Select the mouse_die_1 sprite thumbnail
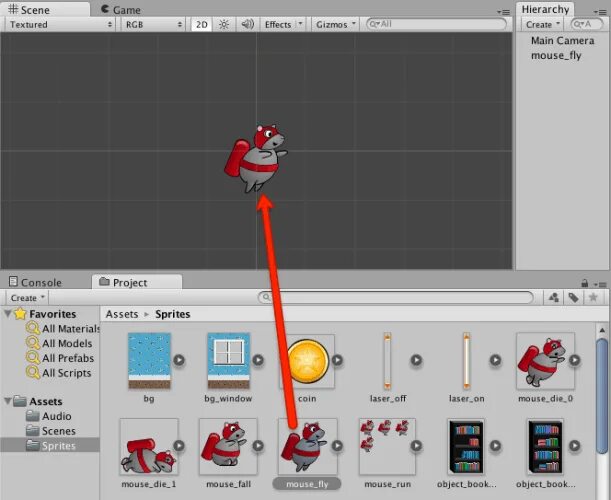The image size is (611, 500). (149, 447)
